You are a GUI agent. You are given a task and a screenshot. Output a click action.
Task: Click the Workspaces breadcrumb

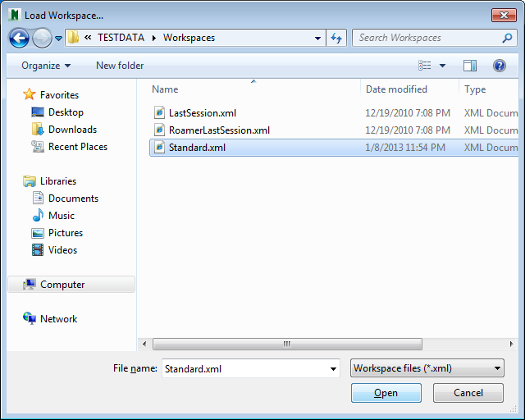click(x=189, y=38)
